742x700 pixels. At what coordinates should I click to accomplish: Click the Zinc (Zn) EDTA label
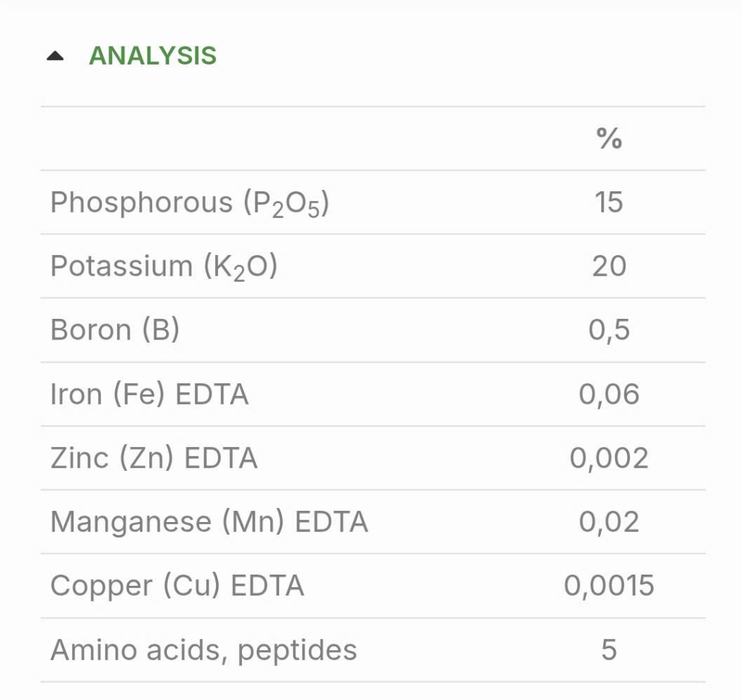click(x=154, y=458)
